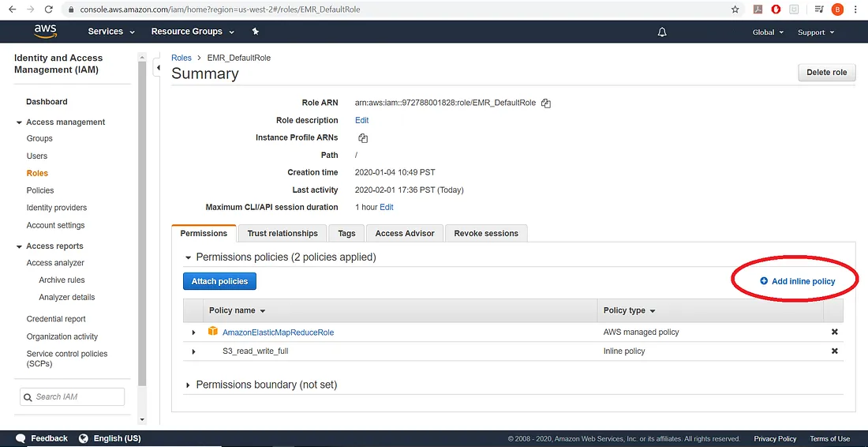
Task: Copy Instance Profile ARNs to clipboard
Action: tap(363, 138)
